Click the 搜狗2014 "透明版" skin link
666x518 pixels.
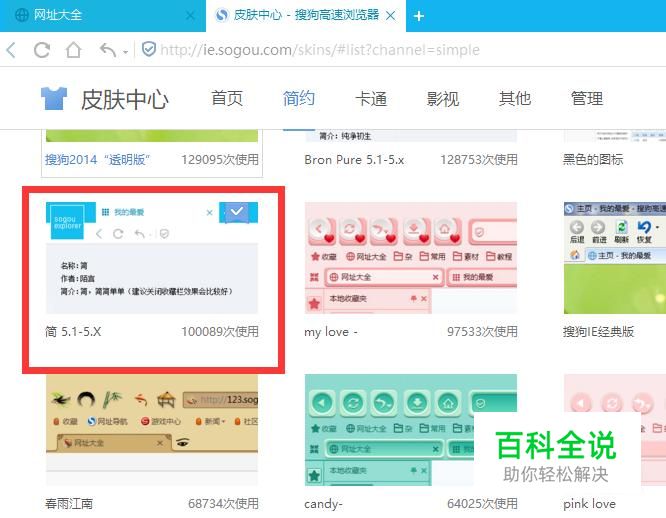[x=98, y=160]
